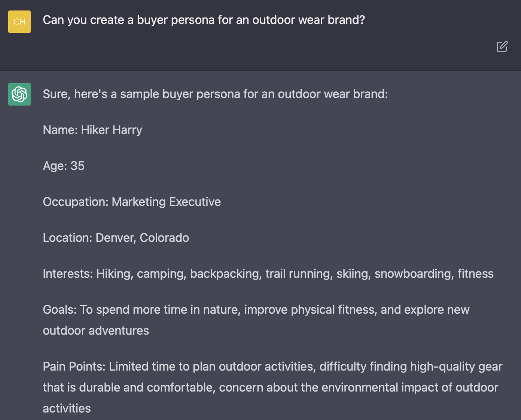The width and height of the screenshot is (521, 420).
Task: Click the user prompt about buyer persona
Action: point(204,20)
